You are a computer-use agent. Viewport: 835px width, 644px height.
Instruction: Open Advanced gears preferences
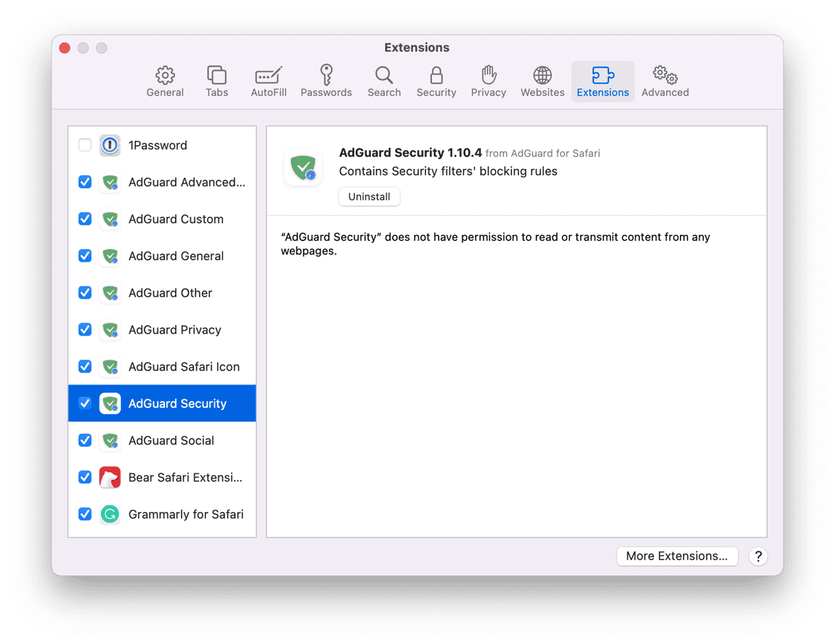pyautogui.click(x=665, y=82)
